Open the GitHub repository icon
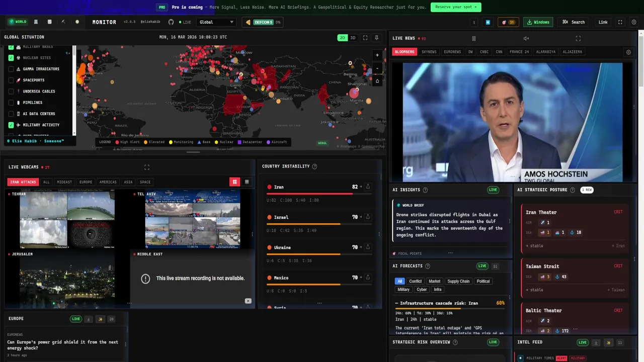The width and height of the screenshot is (644, 362). (x=171, y=22)
